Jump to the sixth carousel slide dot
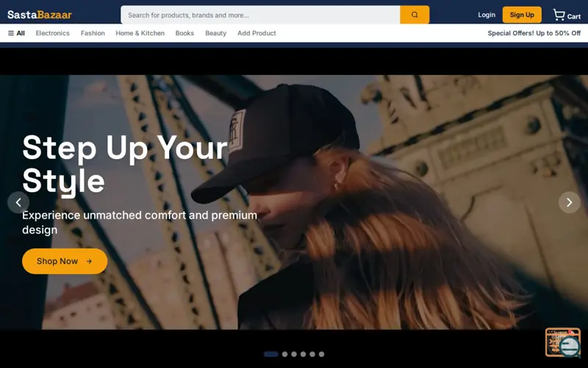Viewport: 588px width, 368px height. [x=321, y=354]
